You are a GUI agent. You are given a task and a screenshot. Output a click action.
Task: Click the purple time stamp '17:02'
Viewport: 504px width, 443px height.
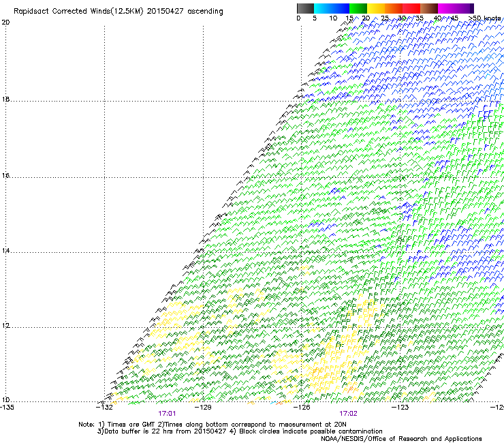[x=349, y=414]
